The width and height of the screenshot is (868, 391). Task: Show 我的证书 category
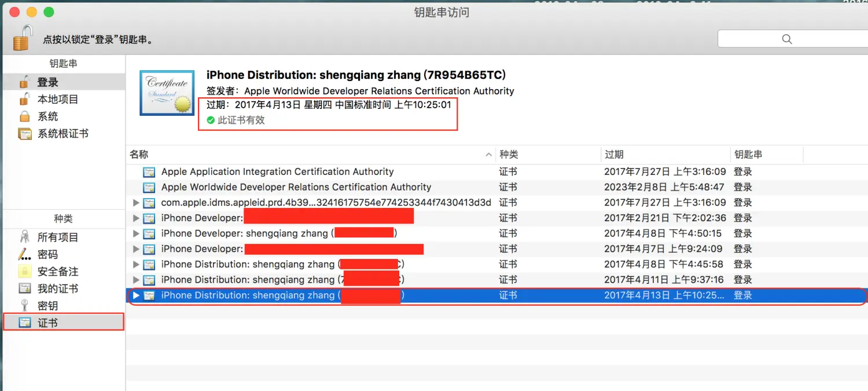pyautogui.click(x=64, y=288)
